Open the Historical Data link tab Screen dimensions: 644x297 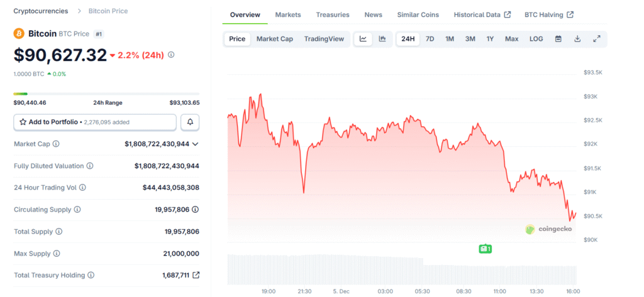point(482,15)
